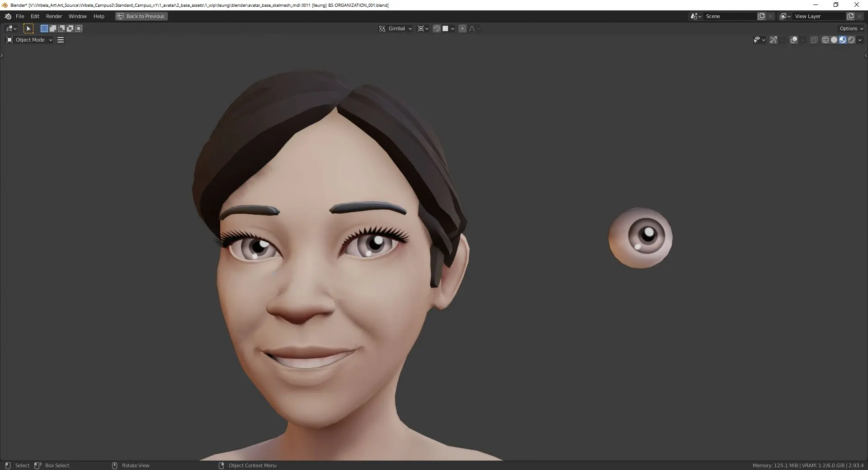Click the Blender logo menu icon
The height and width of the screenshot is (470, 868).
pyautogui.click(x=8, y=16)
